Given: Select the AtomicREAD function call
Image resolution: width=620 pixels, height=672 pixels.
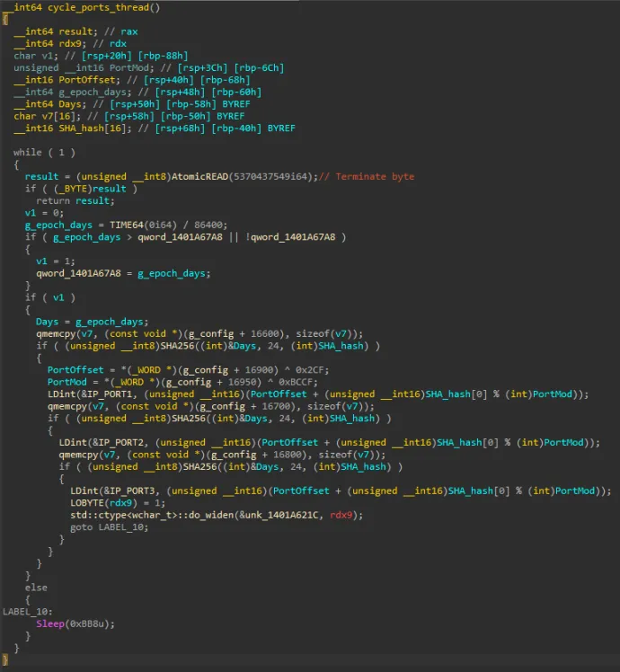Looking at the screenshot, I should tap(199, 177).
